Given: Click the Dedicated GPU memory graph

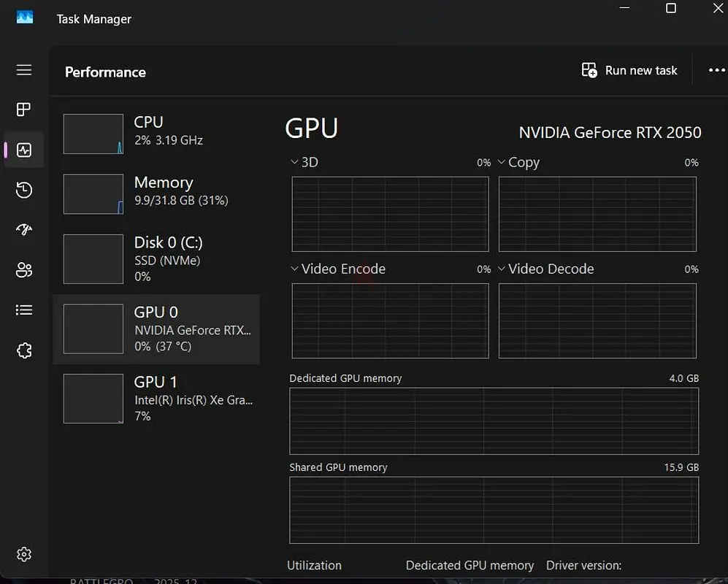Looking at the screenshot, I should point(494,421).
